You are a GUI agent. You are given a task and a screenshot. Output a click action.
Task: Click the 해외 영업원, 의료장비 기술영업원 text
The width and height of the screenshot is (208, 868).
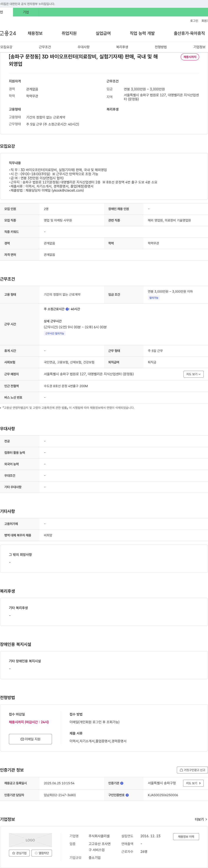coord(169,220)
